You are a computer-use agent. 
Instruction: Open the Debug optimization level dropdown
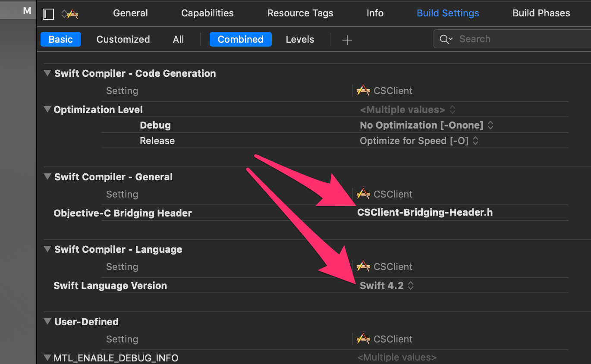coord(490,125)
